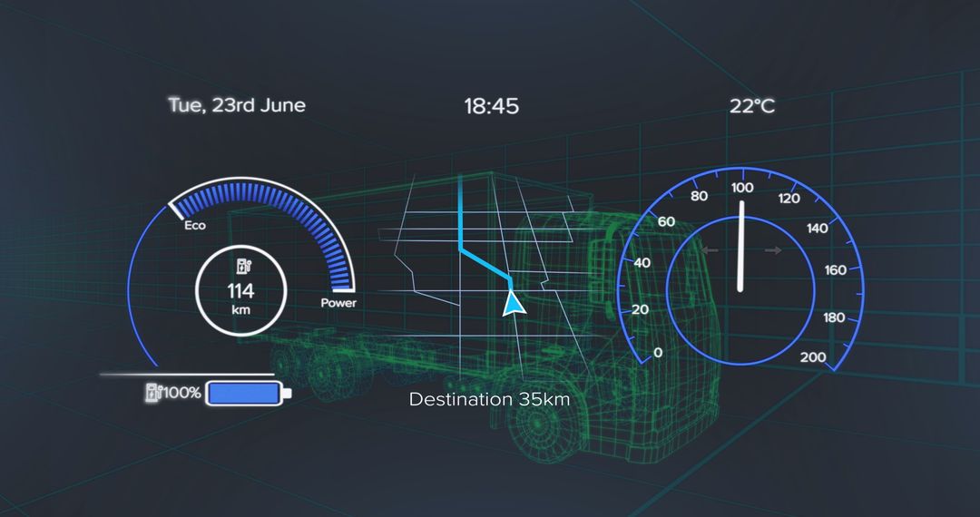The width and height of the screenshot is (980, 517).
Task: Select the blue navigation arrow on map
Action: (514, 302)
